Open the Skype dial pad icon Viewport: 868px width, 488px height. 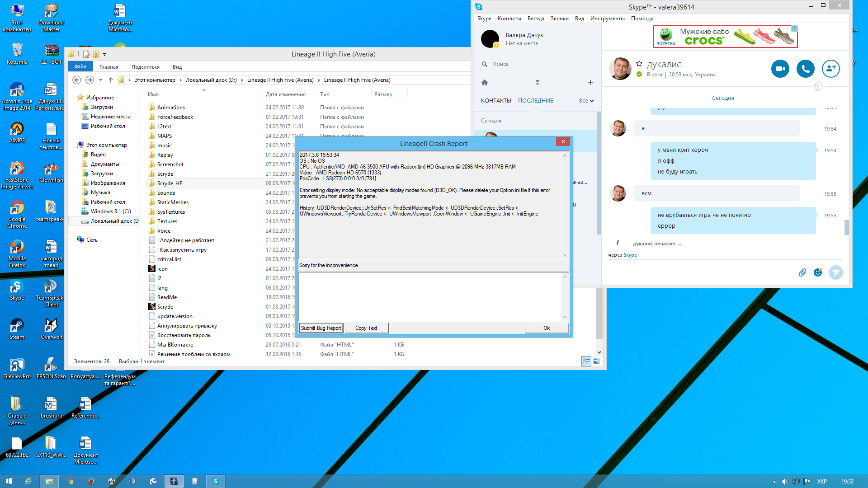pyautogui.click(x=538, y=82)
